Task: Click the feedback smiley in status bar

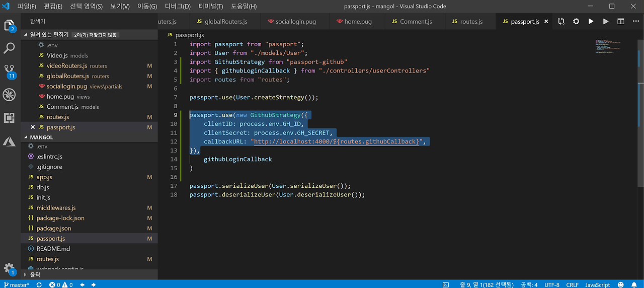Action: click(620, 284)
